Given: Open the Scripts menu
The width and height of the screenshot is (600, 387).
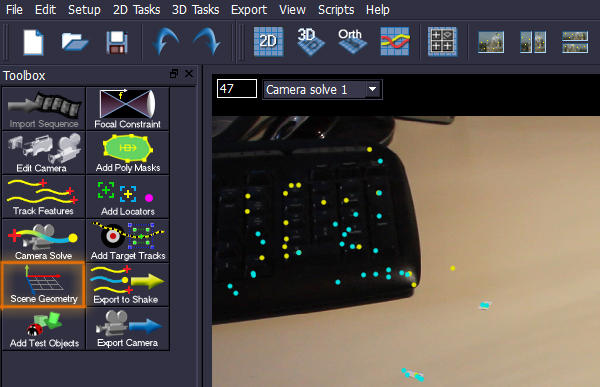Looking at the screenshot, I should click(x=336, y=10).
